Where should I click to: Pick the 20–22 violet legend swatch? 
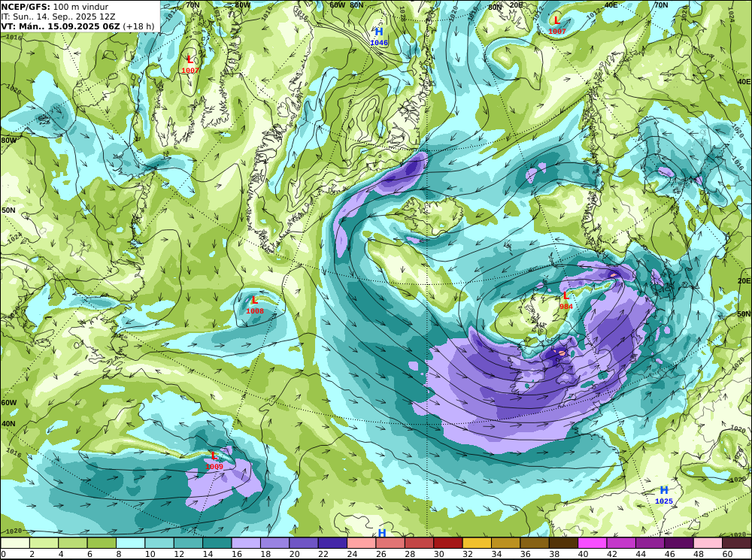304,543
